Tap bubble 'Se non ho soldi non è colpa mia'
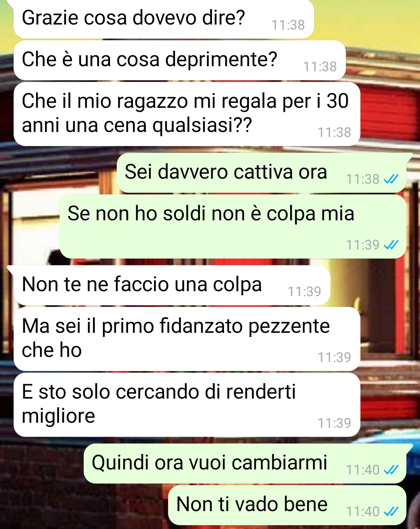 pyautogui.click(x=233, y=227)
